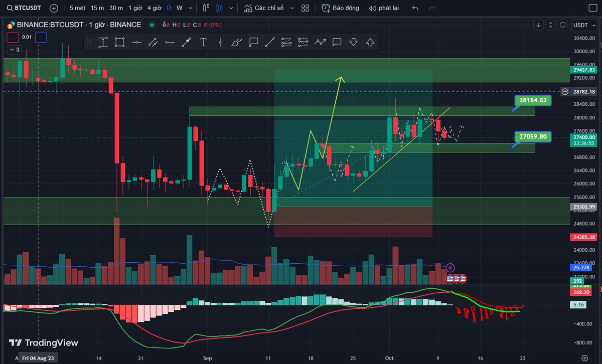Click the screen-frame button beside USDT
Screen dimensions: 602x364
click(563, 25)
